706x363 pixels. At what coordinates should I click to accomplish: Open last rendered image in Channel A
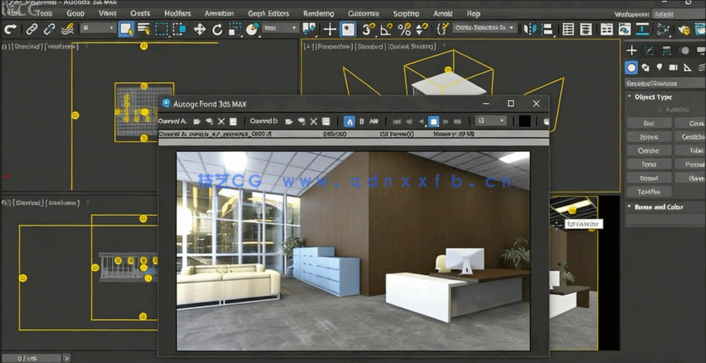point(209,121)
